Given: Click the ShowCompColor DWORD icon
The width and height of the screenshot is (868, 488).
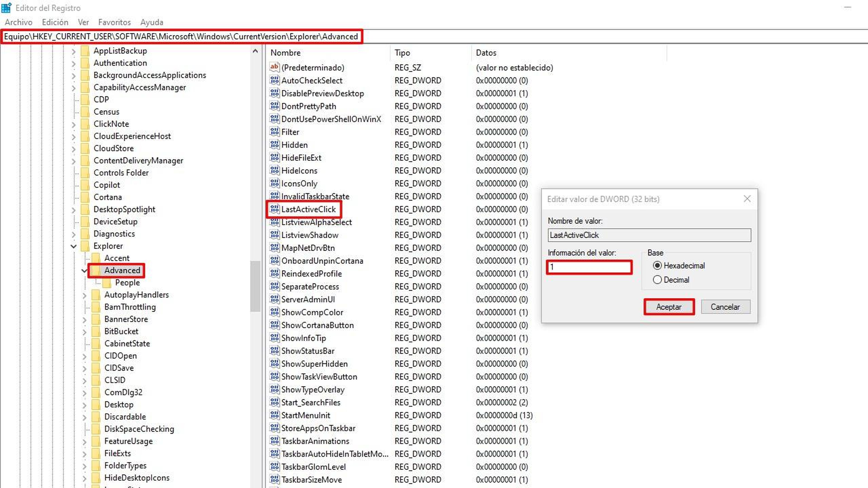Looking at the screenshot, I should click(274, 312).
